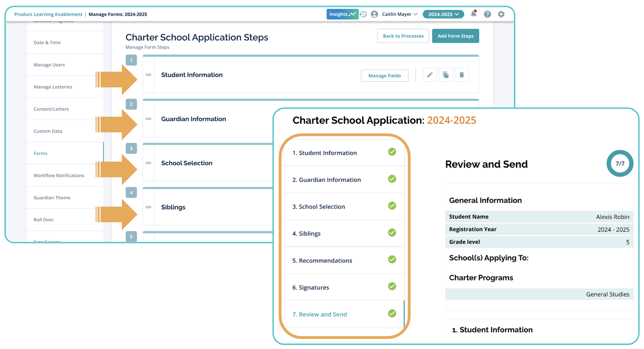This screenshot has height=349, width=644.
Task: Click the drag handle on Guardian Information step
Action: (149, 119)
